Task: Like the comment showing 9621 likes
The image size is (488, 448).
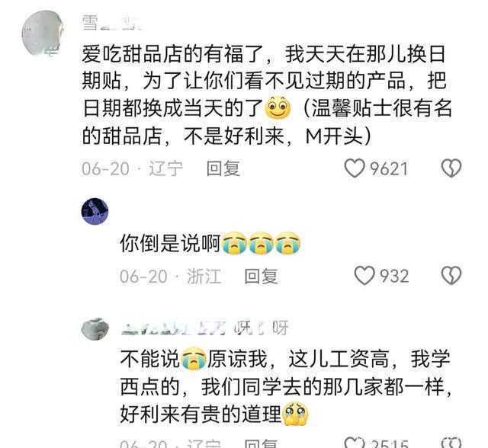Action: pyautogui.click(x=355, y=168)
